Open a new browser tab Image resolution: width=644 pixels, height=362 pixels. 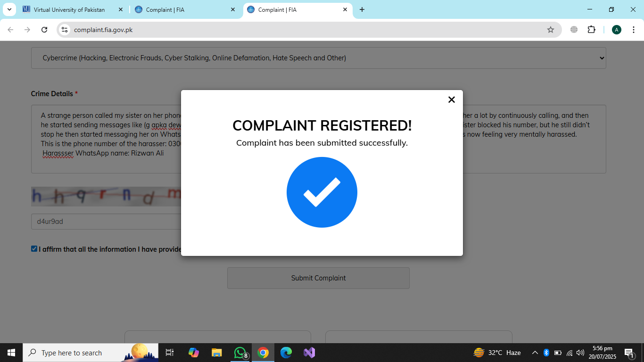(x=362, y=9)
